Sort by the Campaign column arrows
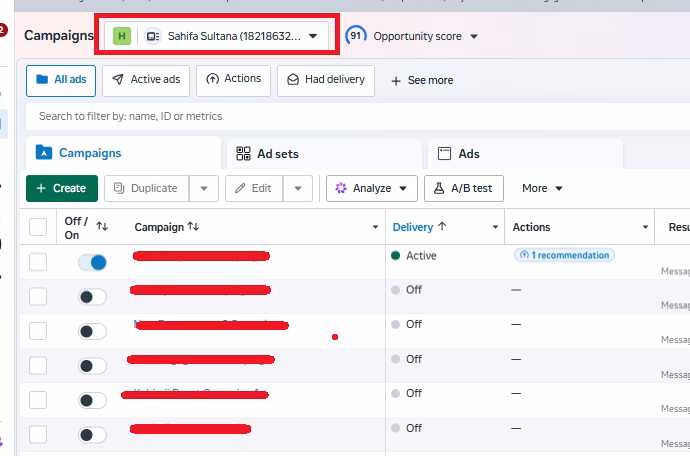 click(x=193, y=226)
